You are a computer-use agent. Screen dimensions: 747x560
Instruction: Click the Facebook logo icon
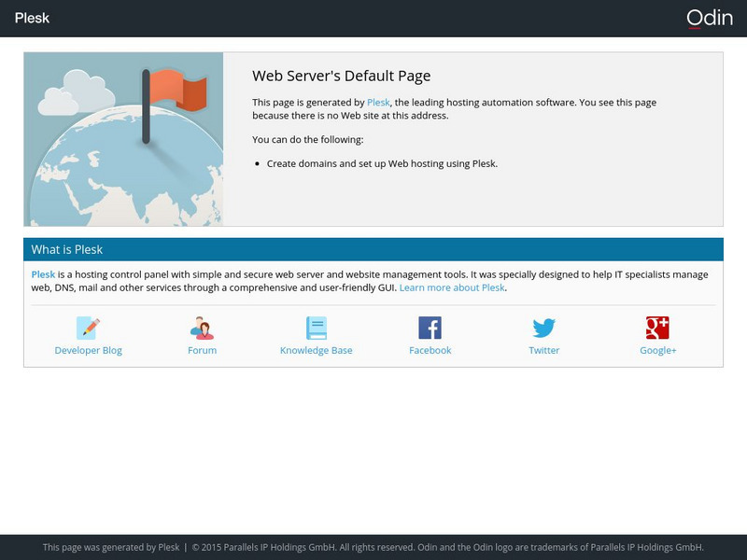pyautogui.click(x=430, y=328)
